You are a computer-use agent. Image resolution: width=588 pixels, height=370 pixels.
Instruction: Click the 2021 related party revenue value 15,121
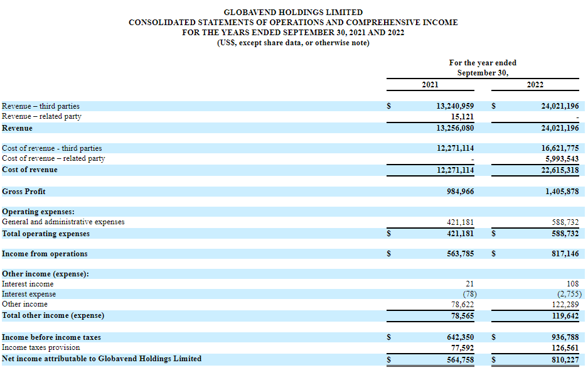pyautogui.click(x=462, y=116)
